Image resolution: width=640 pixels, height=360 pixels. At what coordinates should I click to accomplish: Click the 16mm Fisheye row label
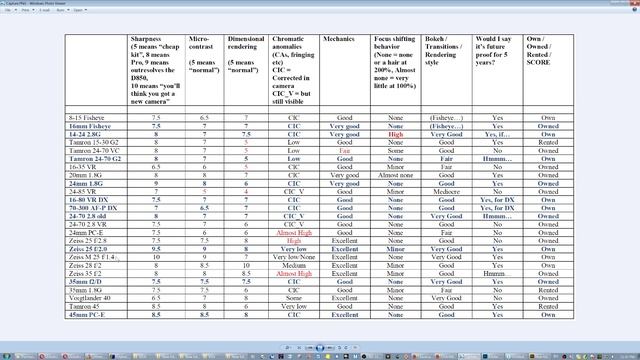(x=90, y=126)
